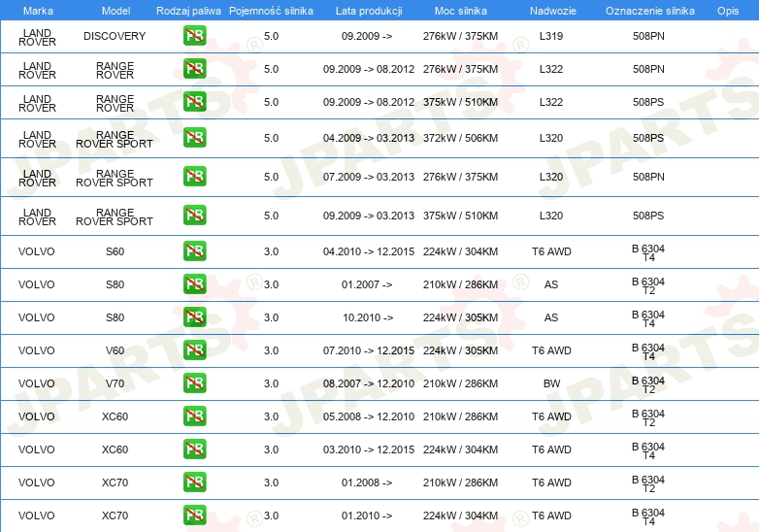
Task: Select the '01.2007 ->' production date cell
Action: tap(367, 284)
